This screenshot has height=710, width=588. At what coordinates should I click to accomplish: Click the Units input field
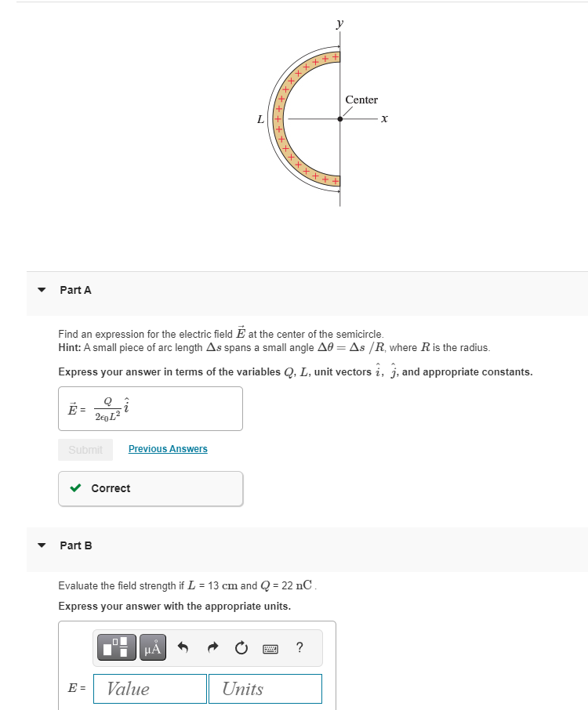pos(264,688)
